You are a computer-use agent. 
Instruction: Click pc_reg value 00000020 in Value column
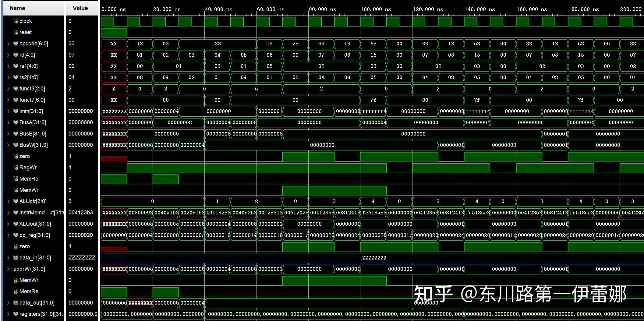click(x=81, y=235)
